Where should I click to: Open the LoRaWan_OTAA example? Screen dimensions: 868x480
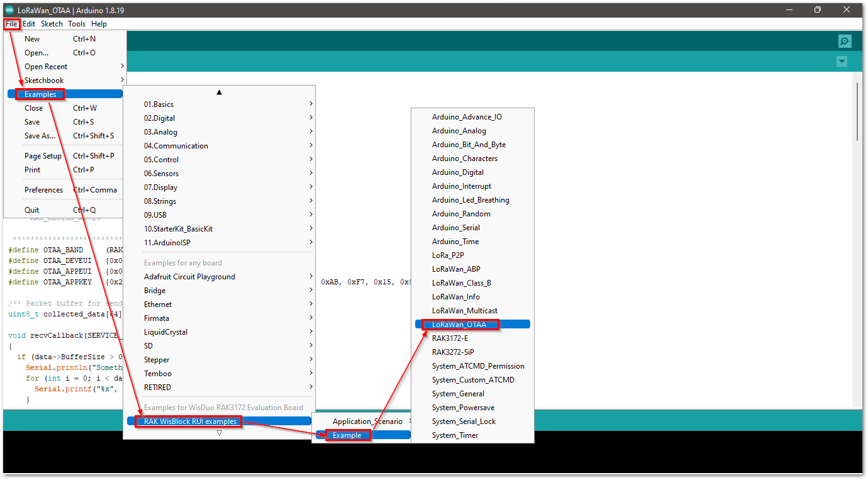pyautogui.click(x=472, y=325)
